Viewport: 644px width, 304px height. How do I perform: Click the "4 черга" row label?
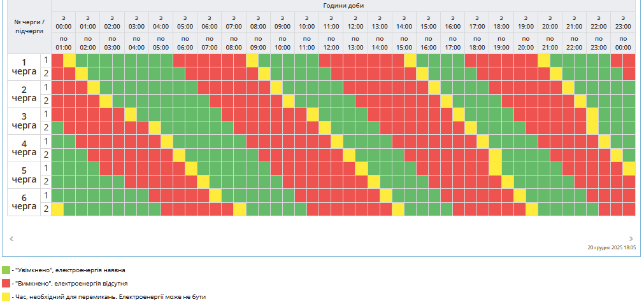click(x=24, y=148)
